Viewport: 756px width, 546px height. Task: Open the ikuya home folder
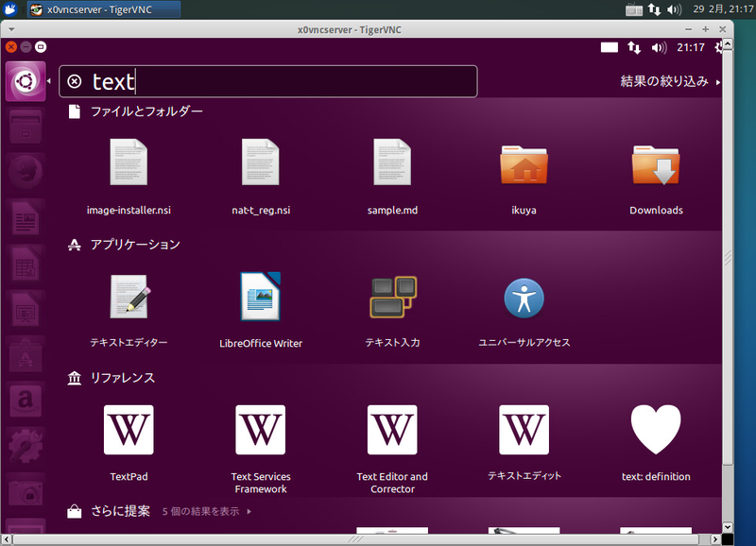524,177
